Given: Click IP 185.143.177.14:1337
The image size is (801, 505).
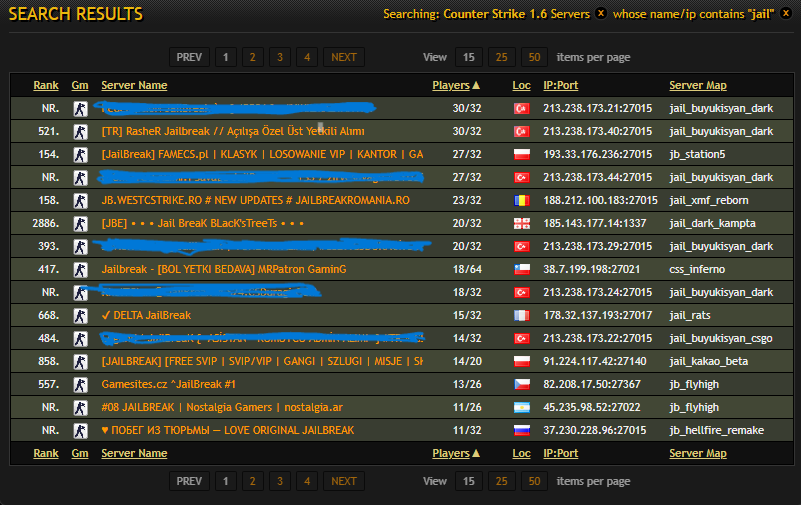Looking at the screenshot, I should coord(595,223).
